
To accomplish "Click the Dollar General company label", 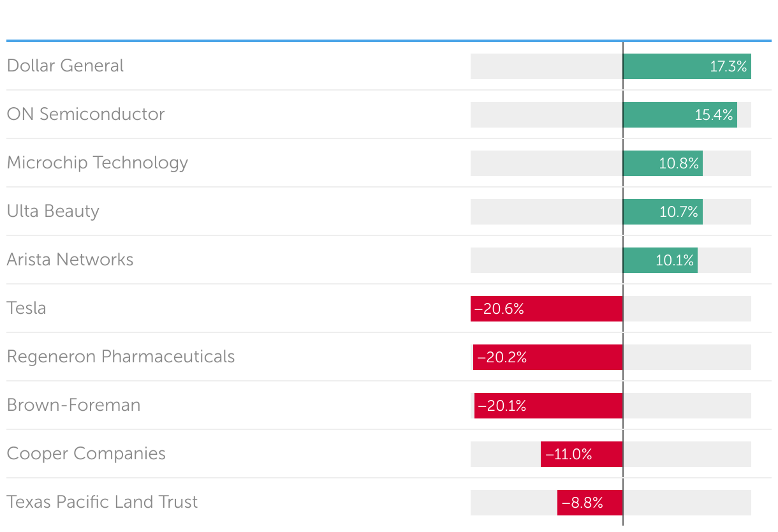I will click(65, 66).
